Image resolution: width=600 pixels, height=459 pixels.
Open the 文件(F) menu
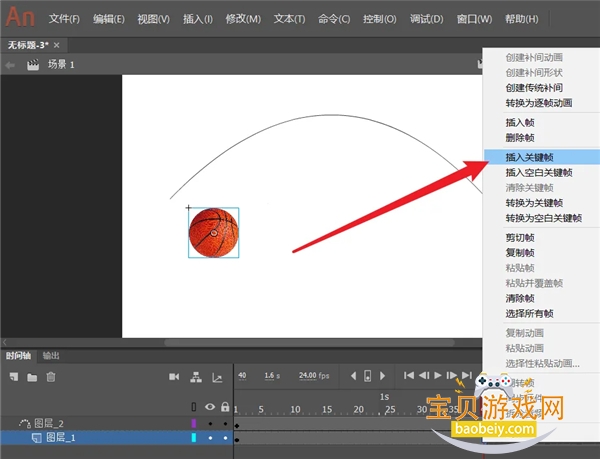(64, 19)
